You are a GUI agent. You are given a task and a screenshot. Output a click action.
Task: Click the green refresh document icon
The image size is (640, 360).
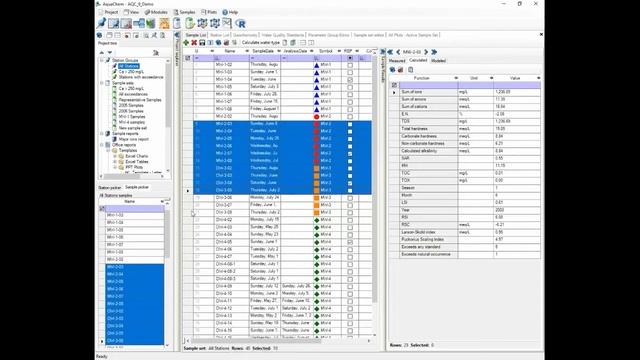point(190,23)
